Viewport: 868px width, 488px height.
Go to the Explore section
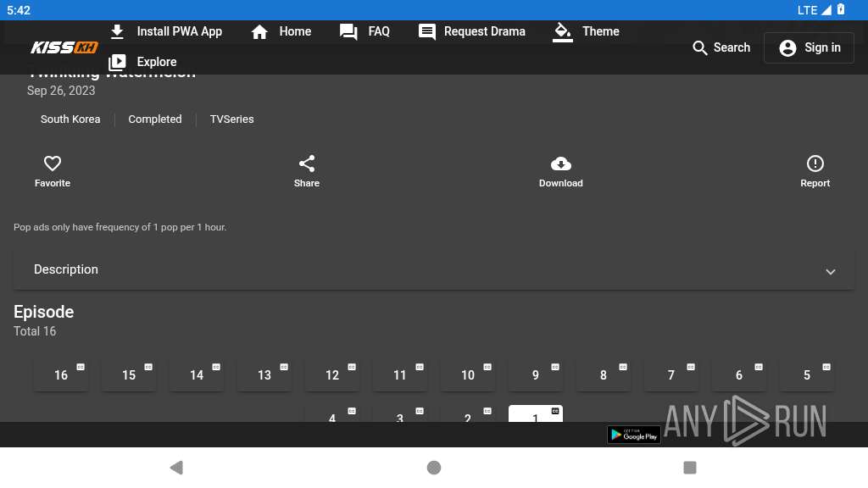[x=142, y=62]
